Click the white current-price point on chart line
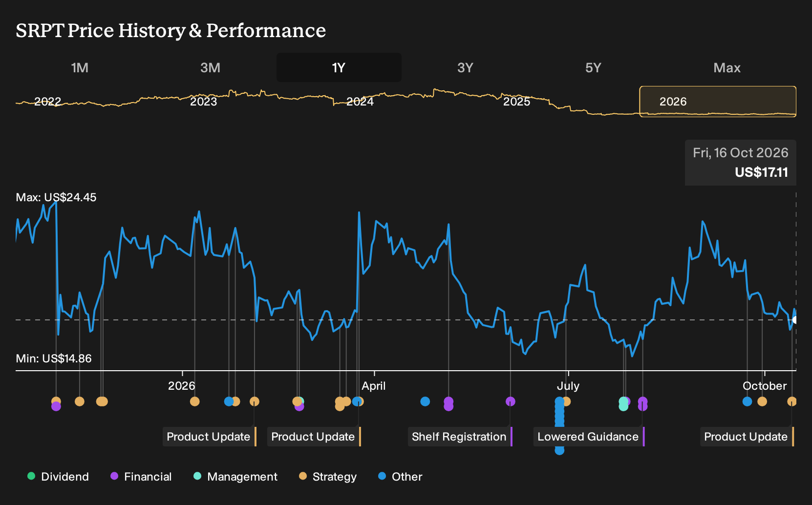Screen dimensions: 812x505 point(795,320)
